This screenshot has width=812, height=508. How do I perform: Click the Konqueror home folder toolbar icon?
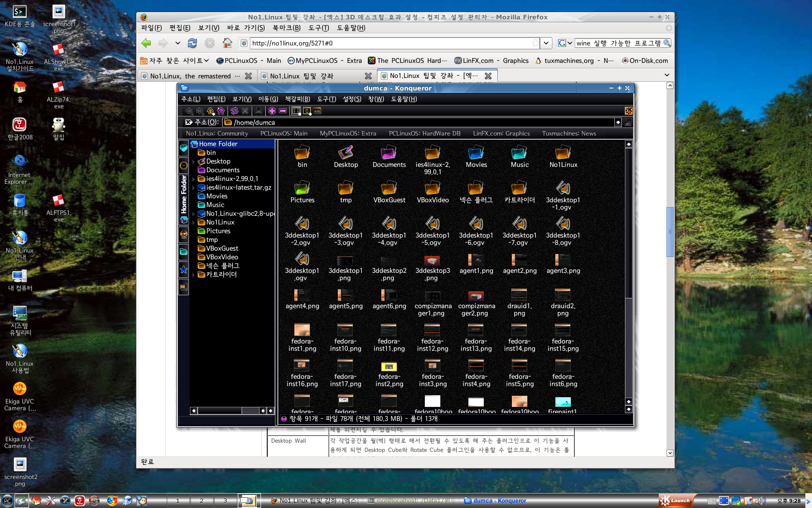click(221, 111)
